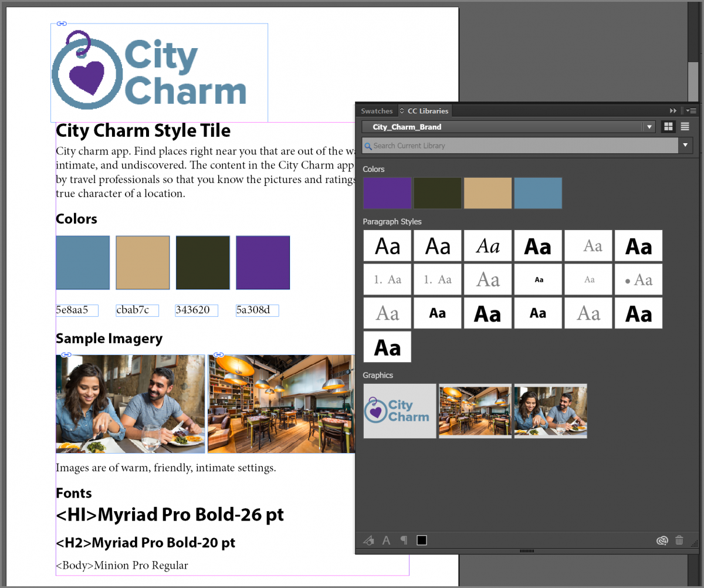Click the 'Graphics' section label in the panel
Image resolution: width=704 pixels, height=588 pixels.
[x=378, y=376]
